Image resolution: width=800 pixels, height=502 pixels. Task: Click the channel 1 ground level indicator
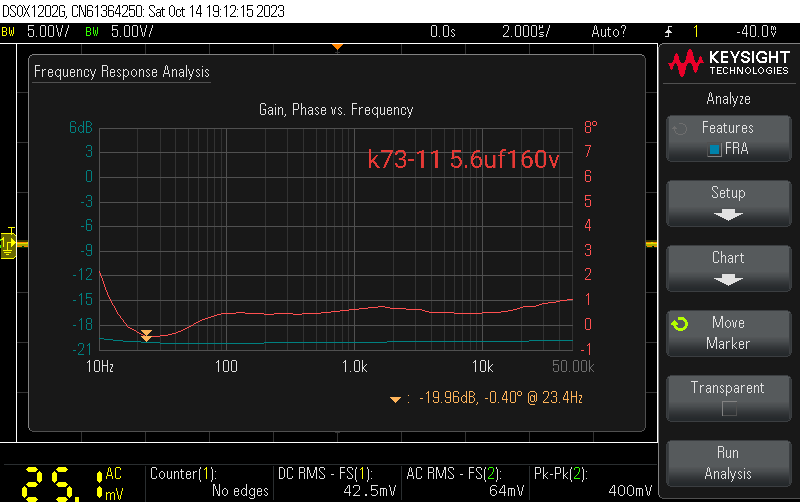pyautogui.click(x=8, y=244)
